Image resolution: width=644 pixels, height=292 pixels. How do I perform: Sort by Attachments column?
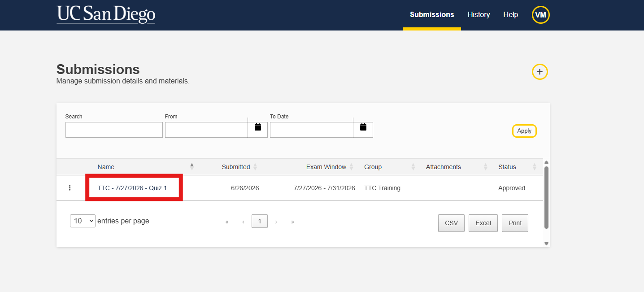coord(457,167)
